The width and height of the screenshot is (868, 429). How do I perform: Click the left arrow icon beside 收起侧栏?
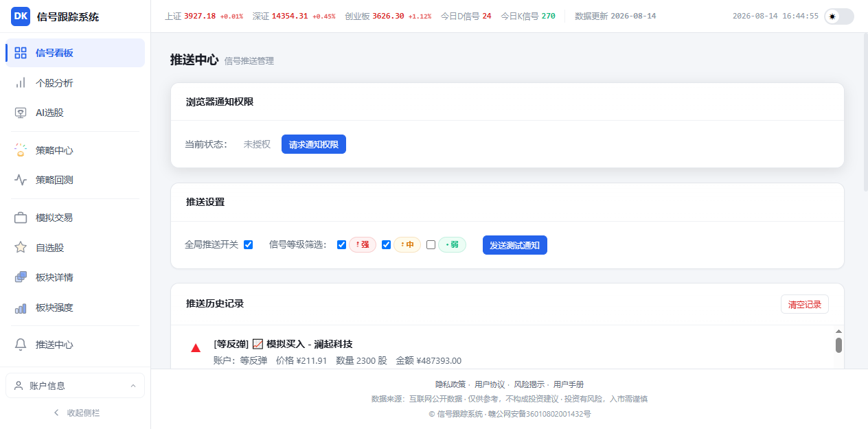pyautogui.click(x=56, y=413)
